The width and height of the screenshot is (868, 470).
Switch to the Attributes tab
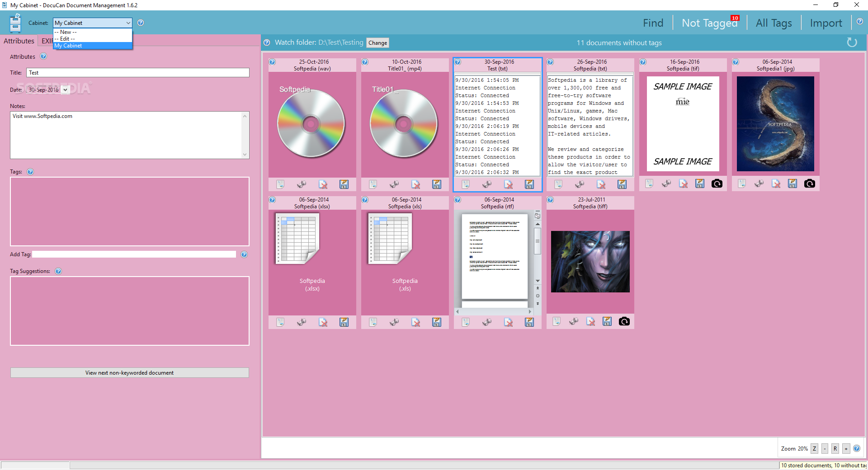19,41
